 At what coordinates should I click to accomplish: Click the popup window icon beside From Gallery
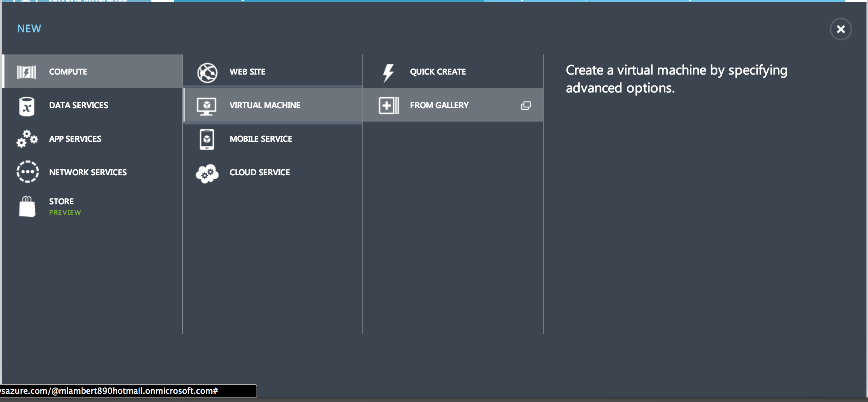(x=526, y=106)
